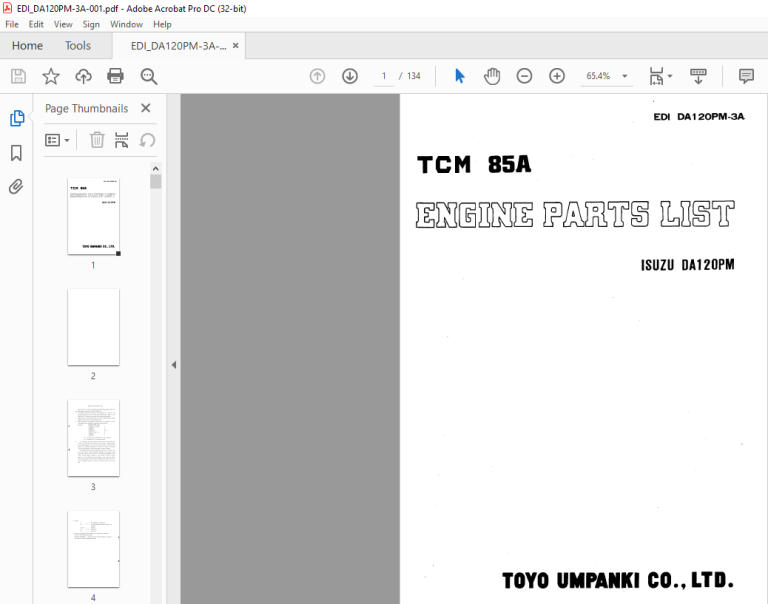Activate the Hand pan tool

[492, 76]
